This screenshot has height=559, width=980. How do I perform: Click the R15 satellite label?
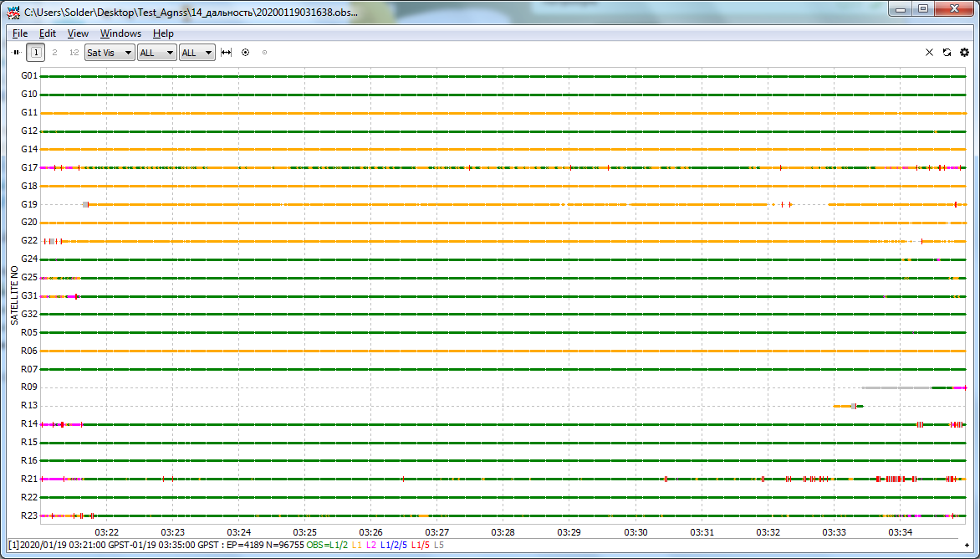pyautogui.click(x=29, y=443)
